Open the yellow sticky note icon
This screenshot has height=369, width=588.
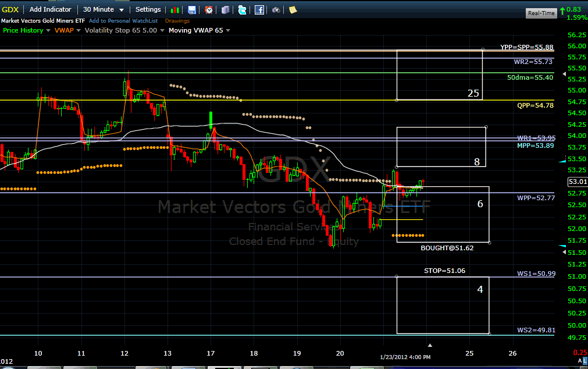(x=293, y=10)
